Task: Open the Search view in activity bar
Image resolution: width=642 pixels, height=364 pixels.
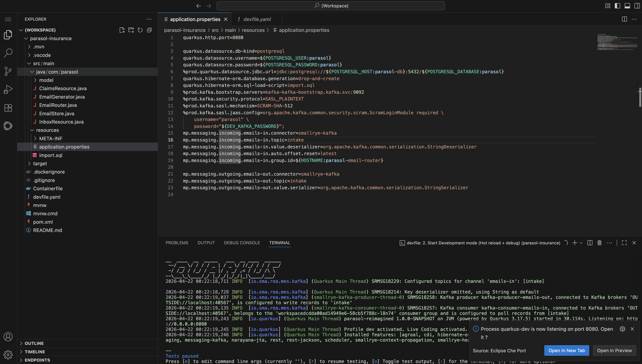Action: [x=8, y=53]
